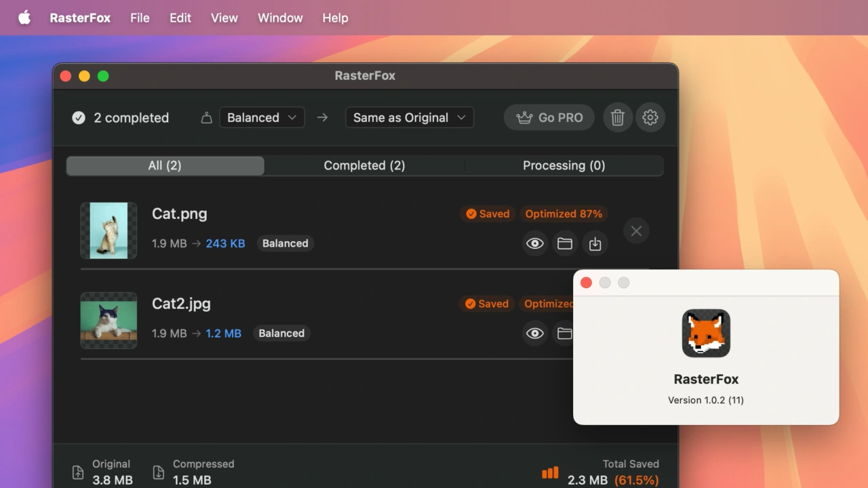
Task: Open the Balanced compression preset dropdown
Action: point(262,117)
